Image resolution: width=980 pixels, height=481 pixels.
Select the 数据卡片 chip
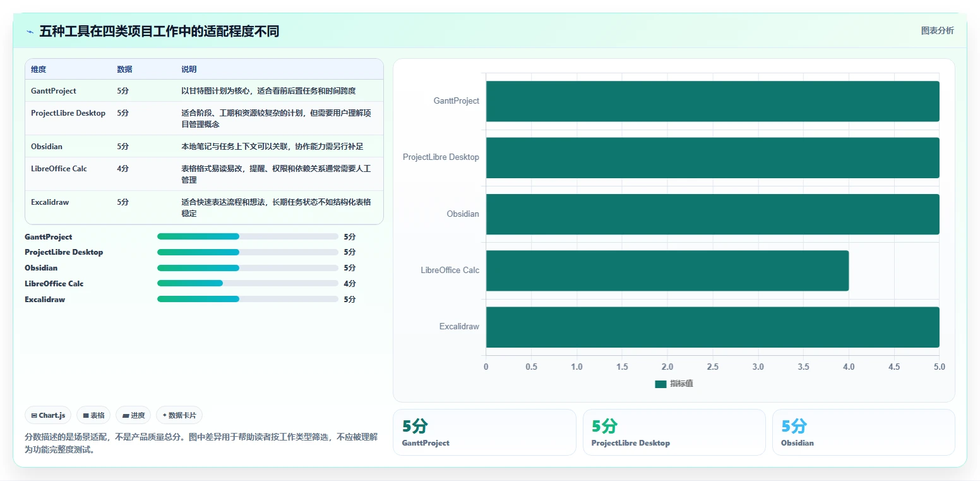coord(179,415)
